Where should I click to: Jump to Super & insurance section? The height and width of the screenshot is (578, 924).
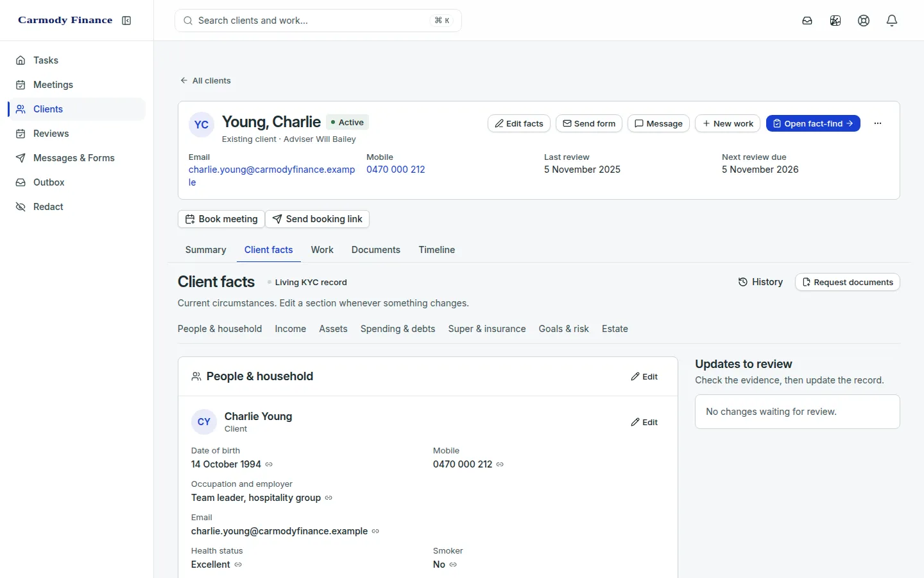click(487, 329)
